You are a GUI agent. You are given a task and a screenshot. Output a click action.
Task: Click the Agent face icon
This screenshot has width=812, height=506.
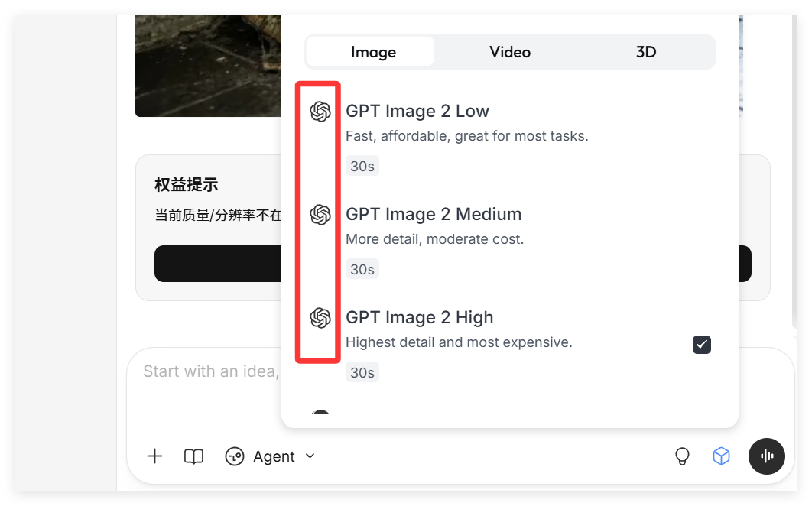click(236, 456)
